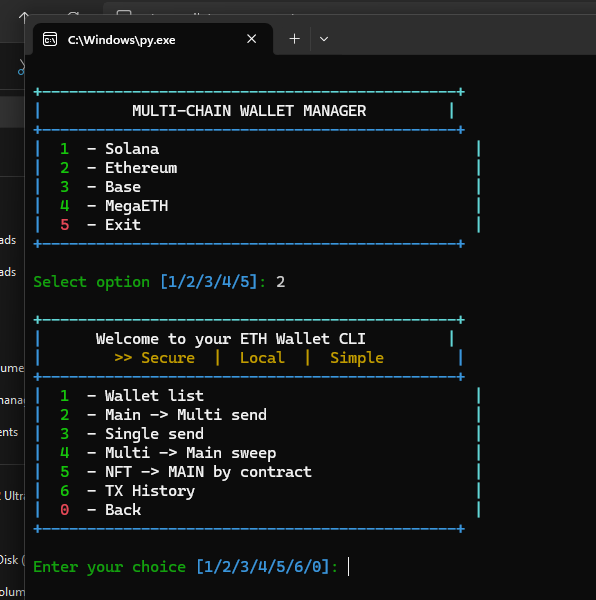This screenshot has height=600, width=596.
Task: Click 'Welcome to your ETH Wallet CLI' heading
Action: [231, 339]
